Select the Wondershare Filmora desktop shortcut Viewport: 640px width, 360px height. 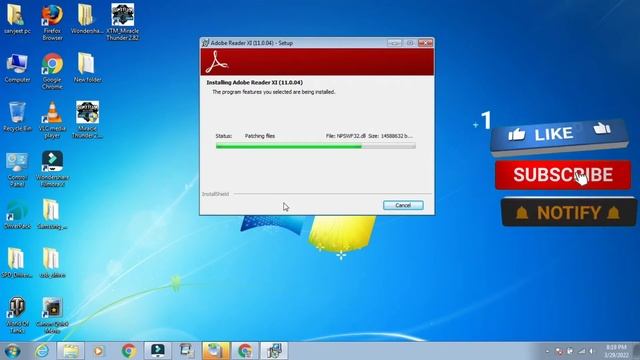point(52,169)
